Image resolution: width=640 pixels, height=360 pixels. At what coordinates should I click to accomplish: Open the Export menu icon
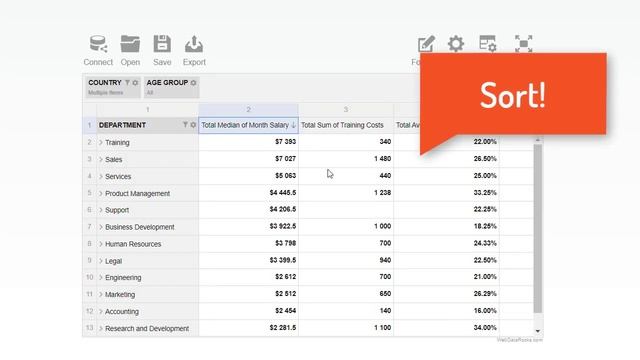(x=194, y=44)
